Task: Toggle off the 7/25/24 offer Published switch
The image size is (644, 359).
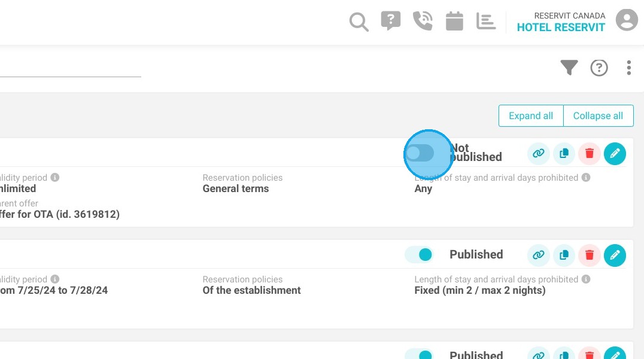Action: pyautogui.click(x=420, y=255)
